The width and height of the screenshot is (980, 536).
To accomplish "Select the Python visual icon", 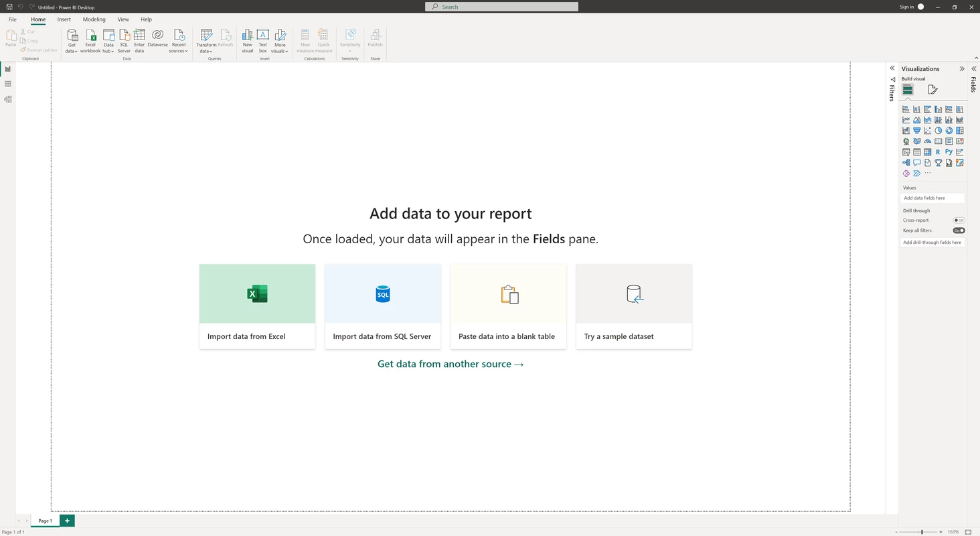I will click(949, 152).
